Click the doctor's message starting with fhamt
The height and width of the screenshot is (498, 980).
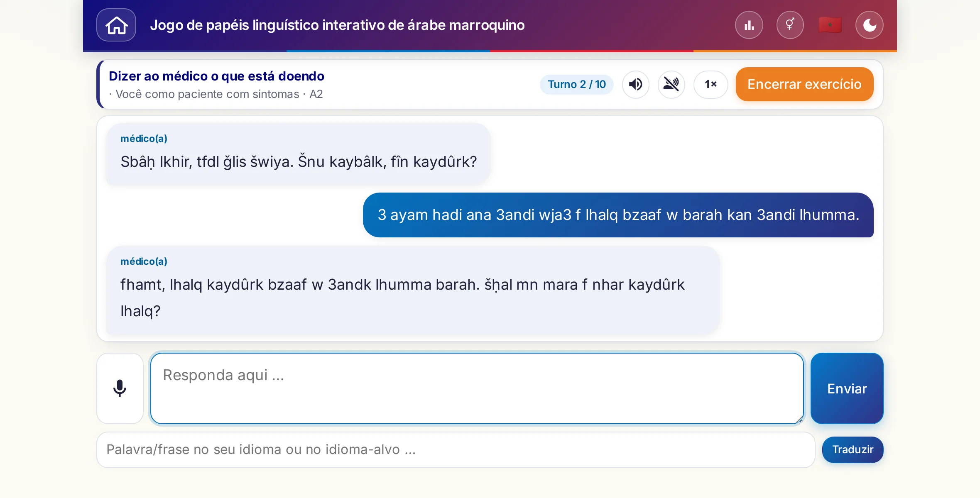(413, 290)
